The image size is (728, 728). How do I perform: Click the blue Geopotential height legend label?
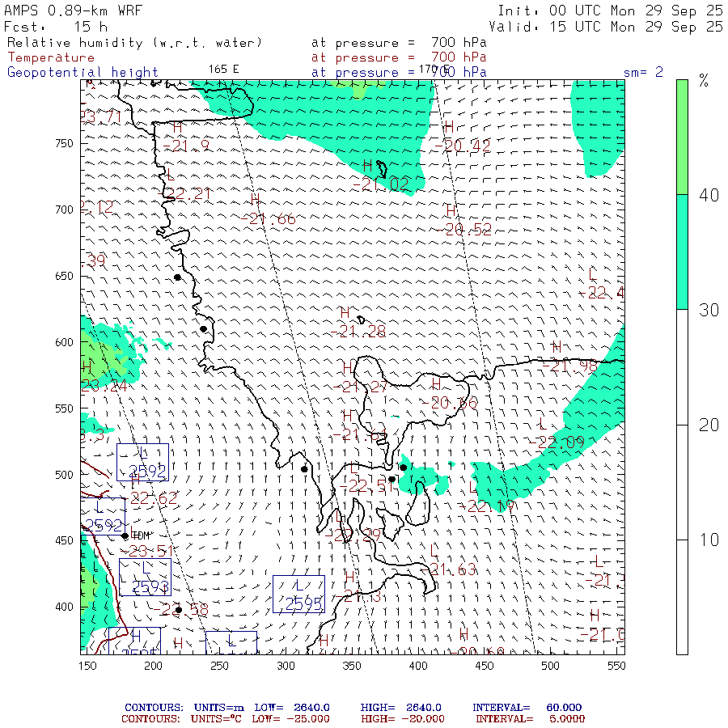pyautogui.click(x=83, y=72)
